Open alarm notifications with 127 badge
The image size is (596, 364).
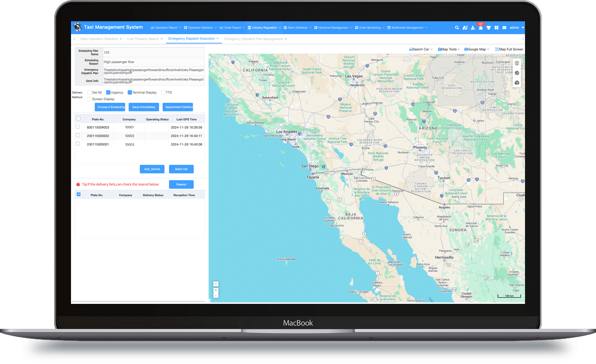pyautogui.click(x=481, y=28)
